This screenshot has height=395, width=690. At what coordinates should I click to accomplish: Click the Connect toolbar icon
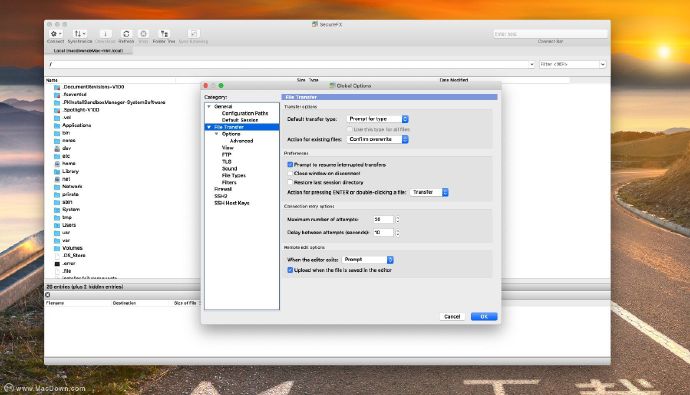(55, 34)
